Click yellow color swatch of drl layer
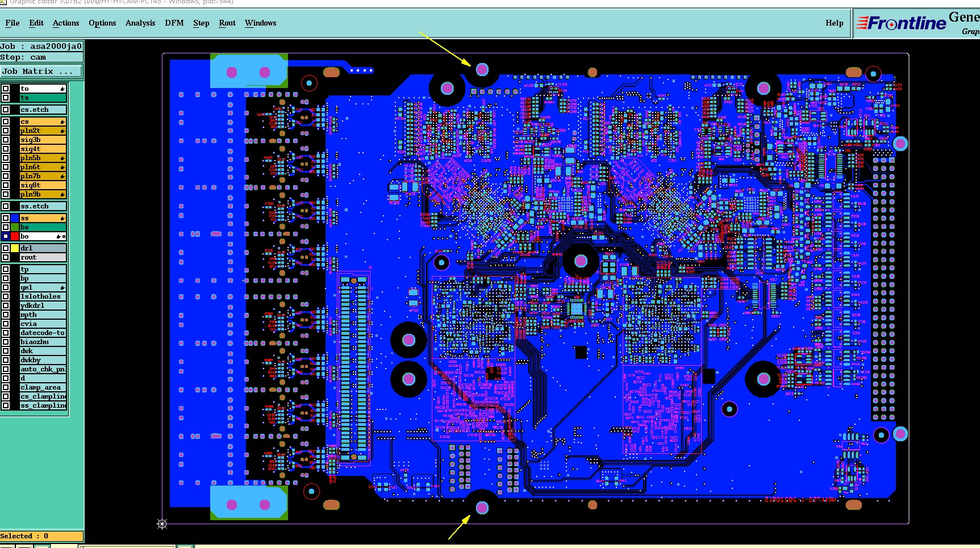 click(x=15, y=248)
